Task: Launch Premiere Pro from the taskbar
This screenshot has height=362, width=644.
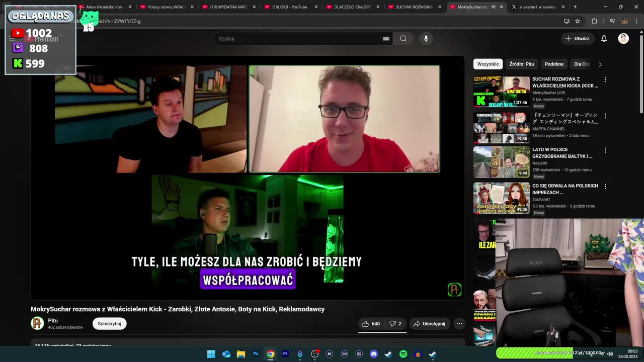Action: pos(285,354)
